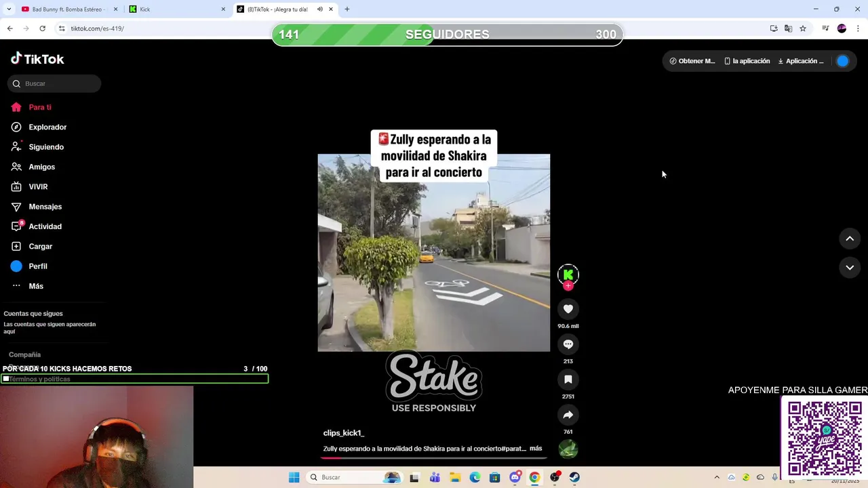Open Steam from the taskbar
The height and width of the screenshot is (488, 868).
click(574, 477)
